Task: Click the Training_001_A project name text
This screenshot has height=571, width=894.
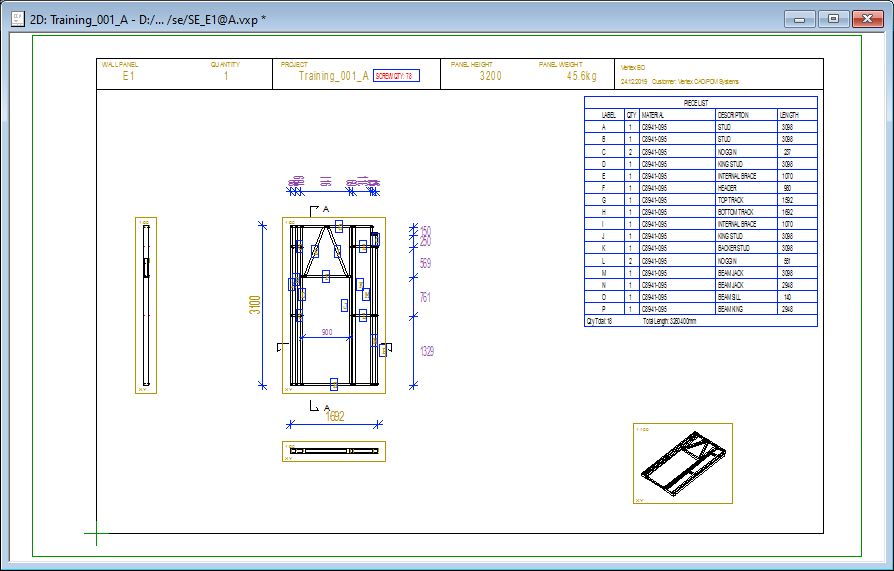Action: coord(334,76)
